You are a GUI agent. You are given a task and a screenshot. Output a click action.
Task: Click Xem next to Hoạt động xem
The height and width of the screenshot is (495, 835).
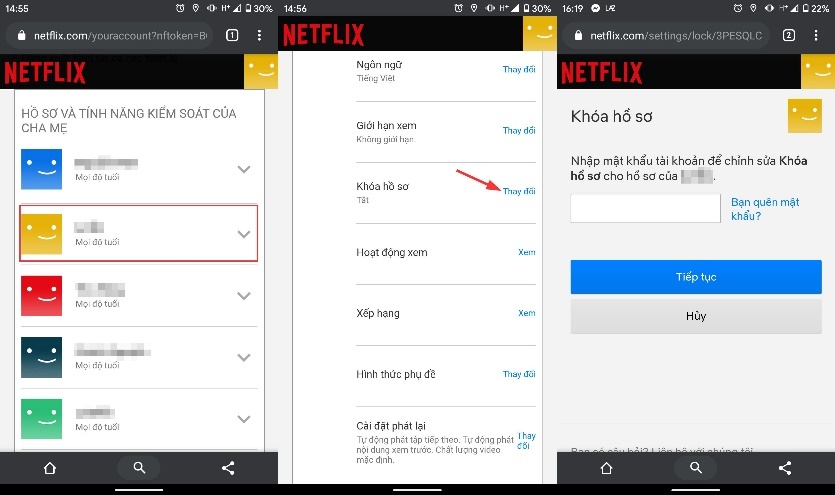(526, 253)
